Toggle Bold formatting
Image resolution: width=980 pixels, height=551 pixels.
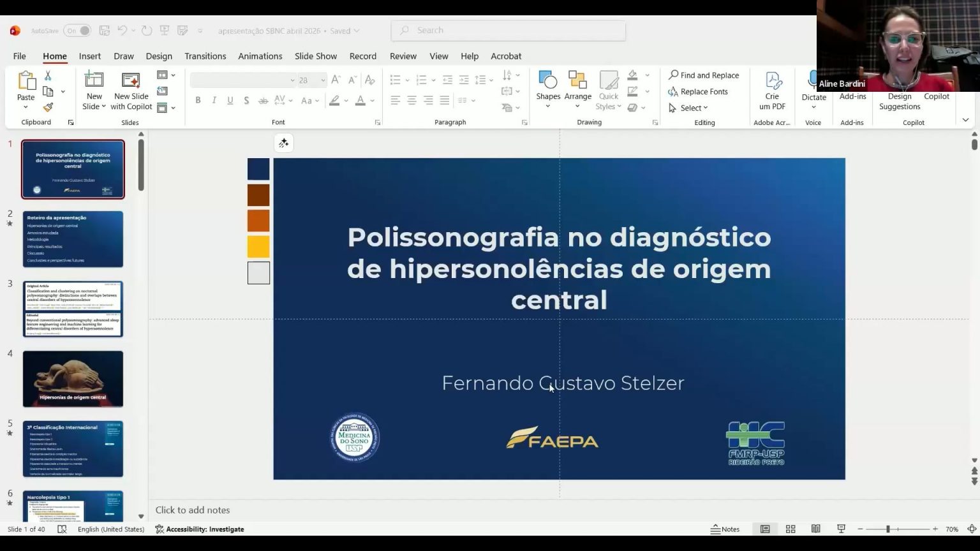tap(198, 101)
